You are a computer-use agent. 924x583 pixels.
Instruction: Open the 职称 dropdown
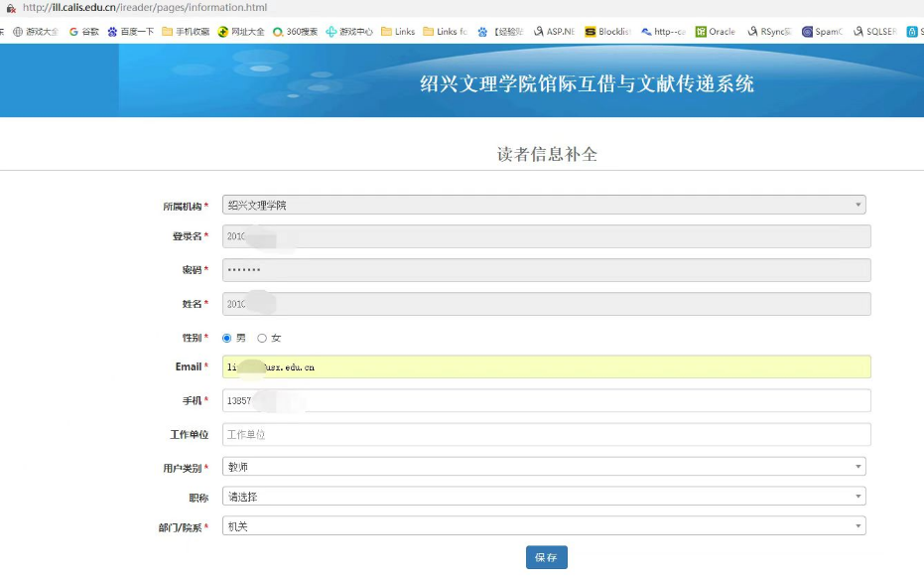coord(544,497)
